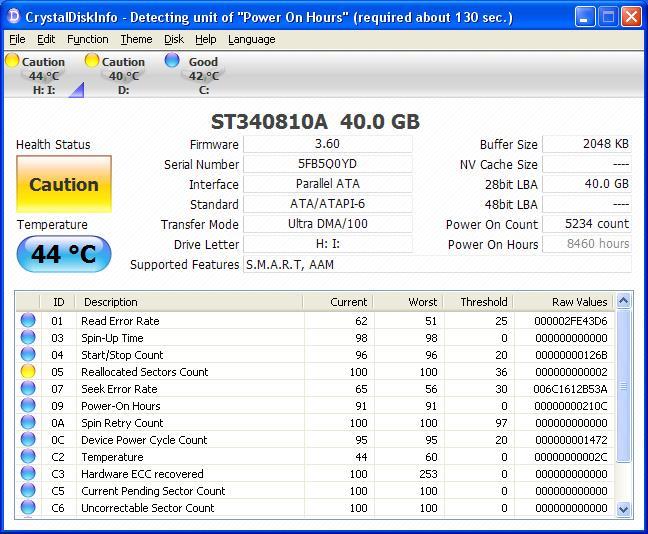648x534 pixels.
Task: Click the Worst column header
Action: pyautogui.click(x=409, y=302)
